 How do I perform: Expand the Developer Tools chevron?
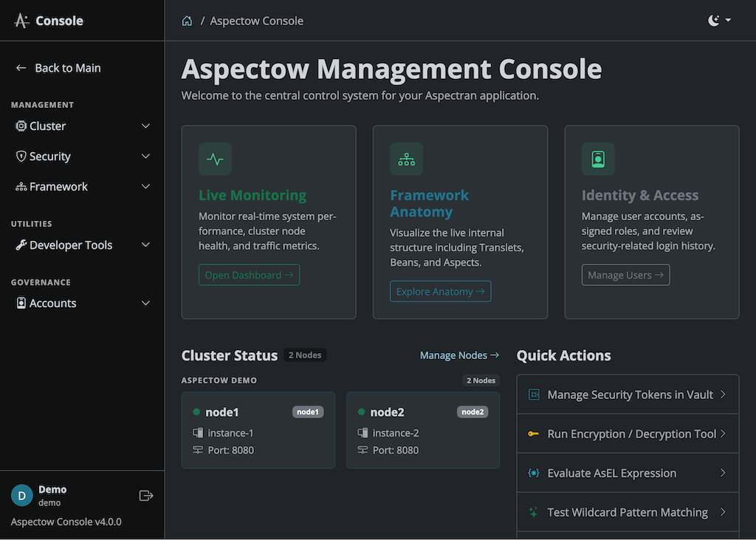145,245
